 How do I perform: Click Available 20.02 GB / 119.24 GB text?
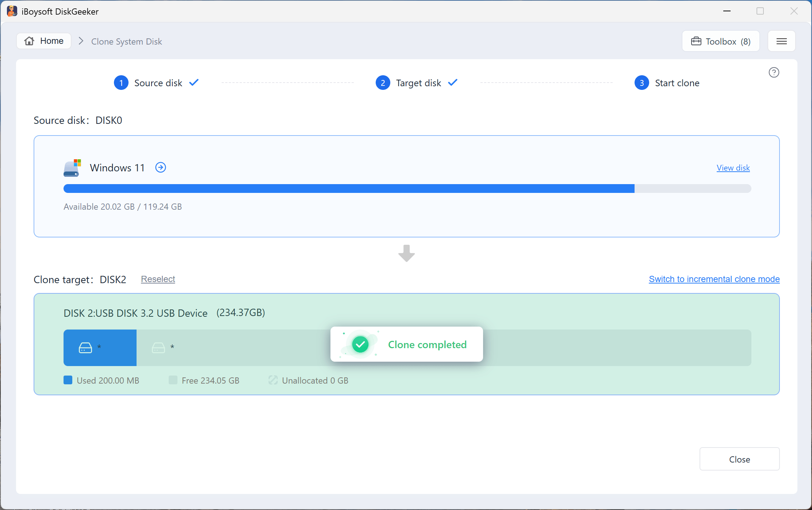[123, 207]
